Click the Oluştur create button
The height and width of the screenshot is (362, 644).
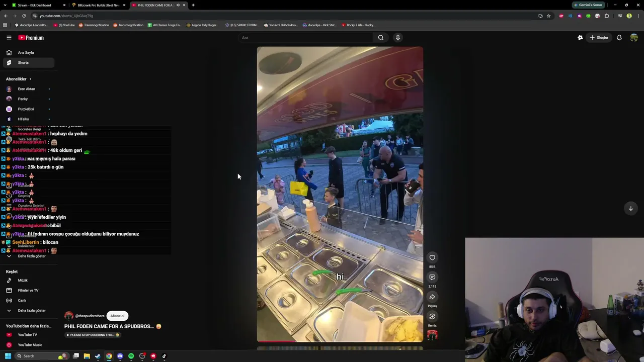(x=599, y=38)
